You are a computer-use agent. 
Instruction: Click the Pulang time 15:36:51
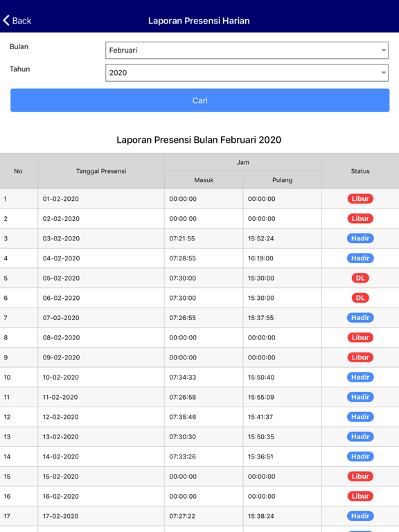point(260,456)
